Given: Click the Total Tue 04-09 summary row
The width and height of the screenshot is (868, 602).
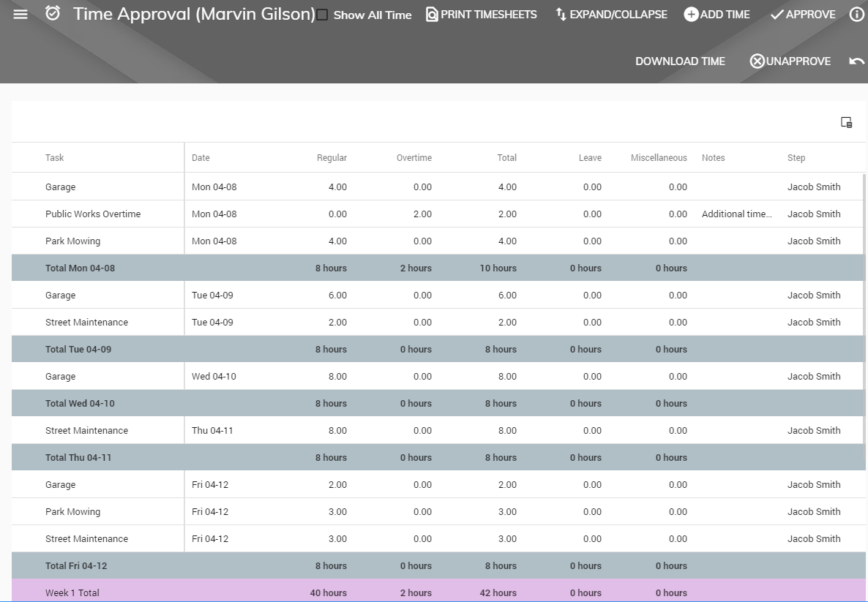Looking at the screenshot, I should pos(78,350).
